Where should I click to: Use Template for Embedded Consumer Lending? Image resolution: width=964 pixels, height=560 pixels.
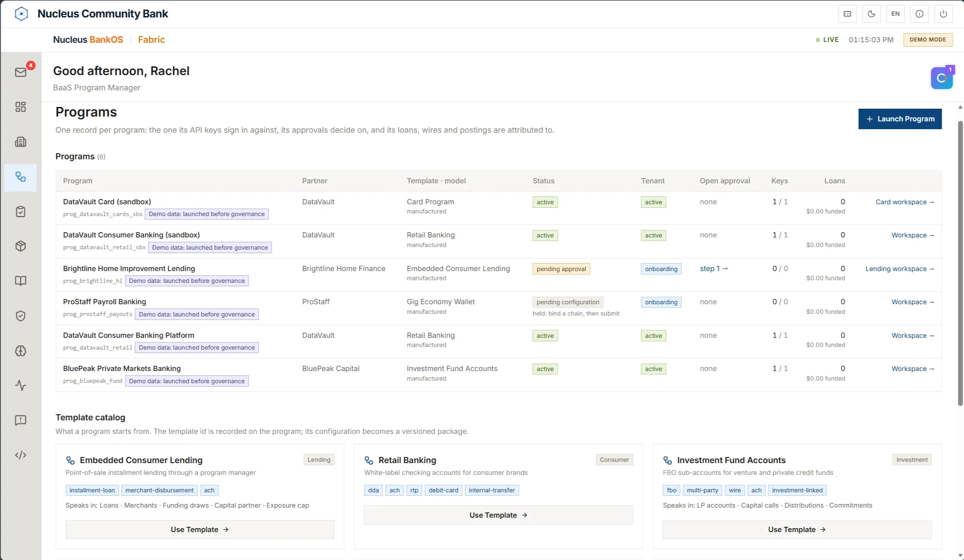click(200, 529)
